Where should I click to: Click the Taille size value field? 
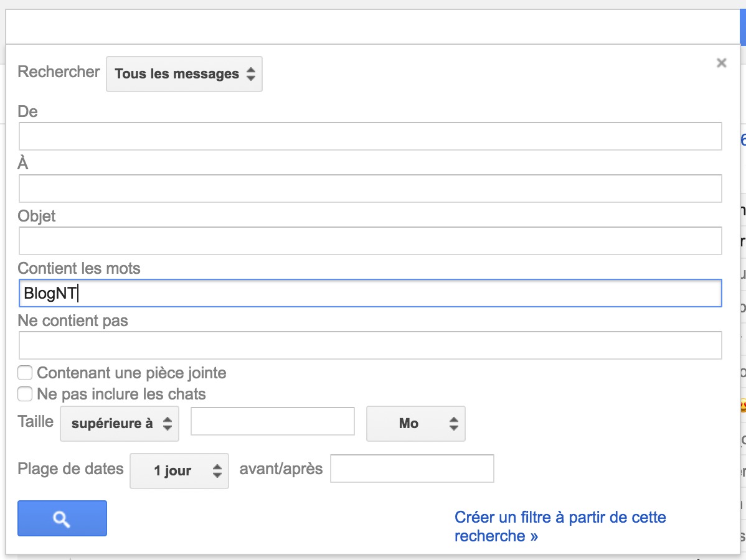272,421
